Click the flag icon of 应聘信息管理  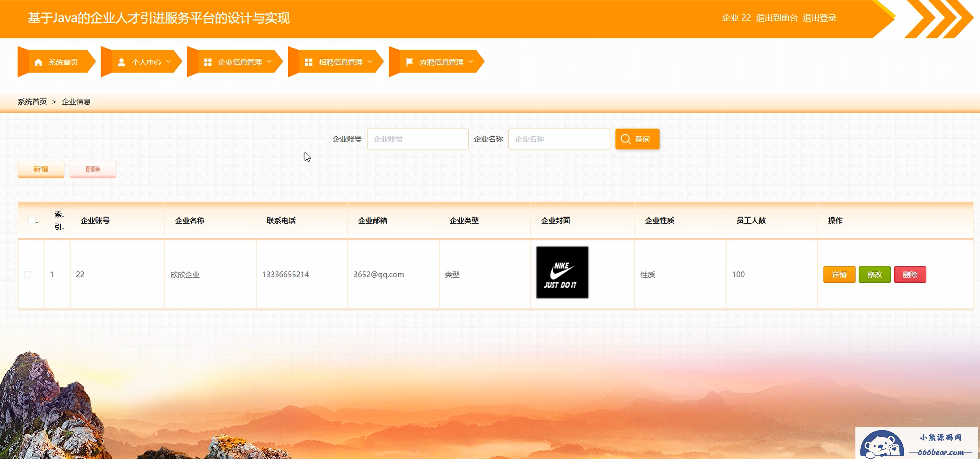tap(410, 62)
